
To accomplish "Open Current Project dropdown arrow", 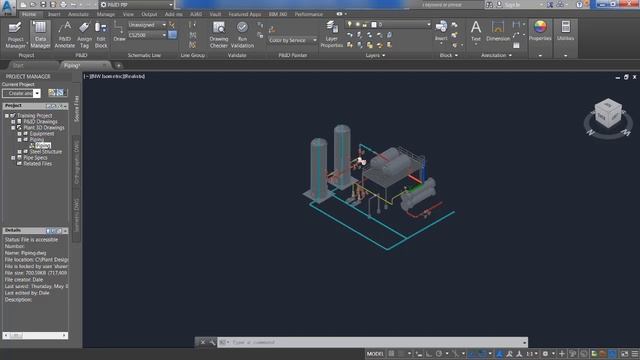I will pos(37,93).
